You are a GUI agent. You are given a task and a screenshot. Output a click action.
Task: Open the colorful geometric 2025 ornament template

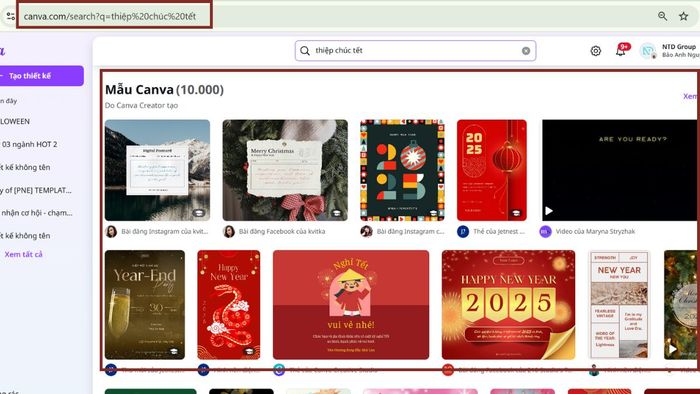pos(402,170)
